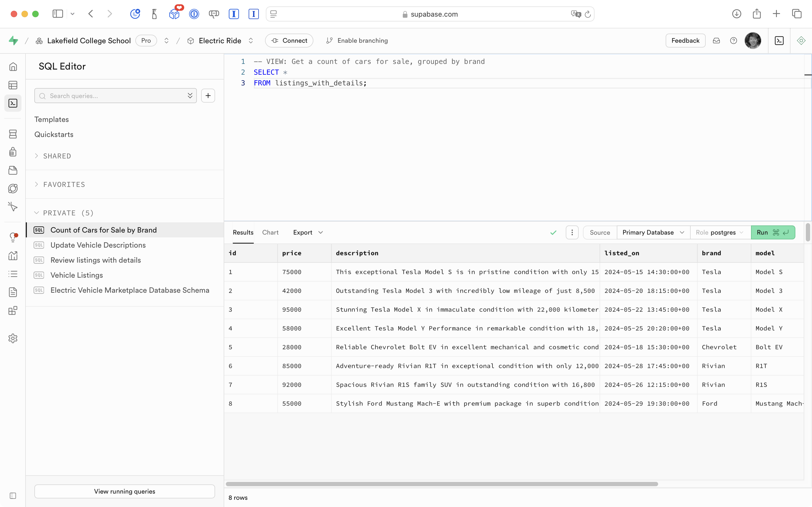
Task: Open the Database icon in the sidebar
Action: point(13,134)
